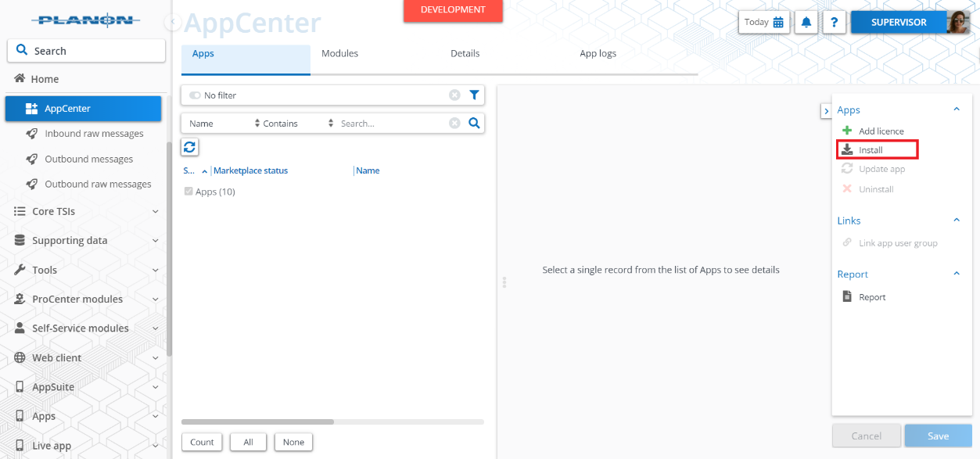980x459 pixels.
Task: Open the Today calendar button
Action: pyautogui.click(x=763, y=22)
